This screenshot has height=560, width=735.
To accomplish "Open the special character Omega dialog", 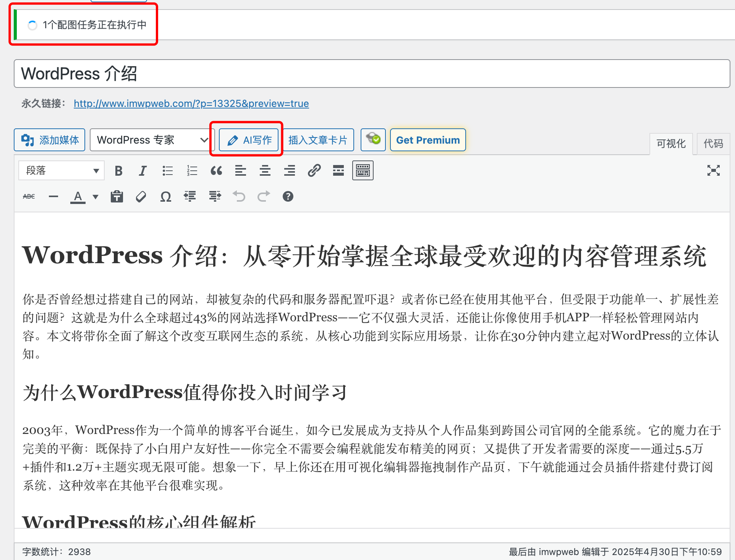I will [166, 196].
